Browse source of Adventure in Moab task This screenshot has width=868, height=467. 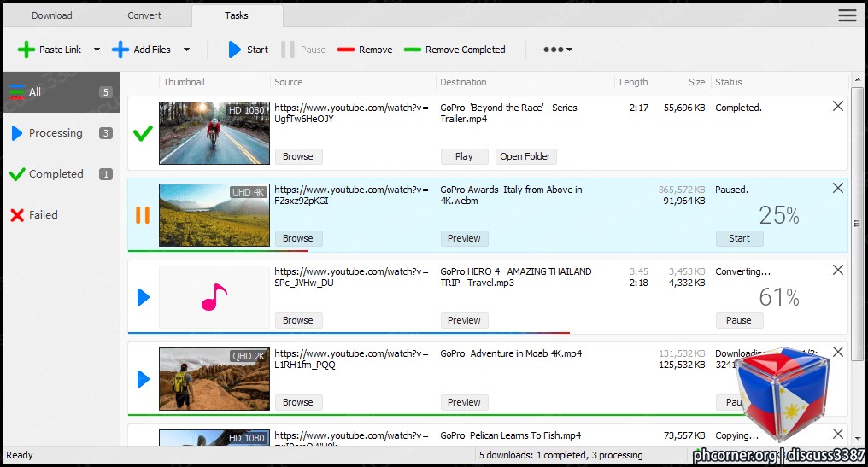pos(298,402)
